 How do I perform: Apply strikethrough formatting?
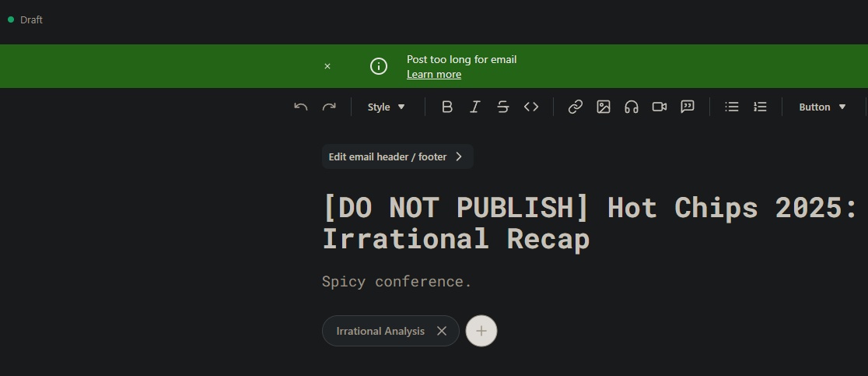(x=503, y=107)
